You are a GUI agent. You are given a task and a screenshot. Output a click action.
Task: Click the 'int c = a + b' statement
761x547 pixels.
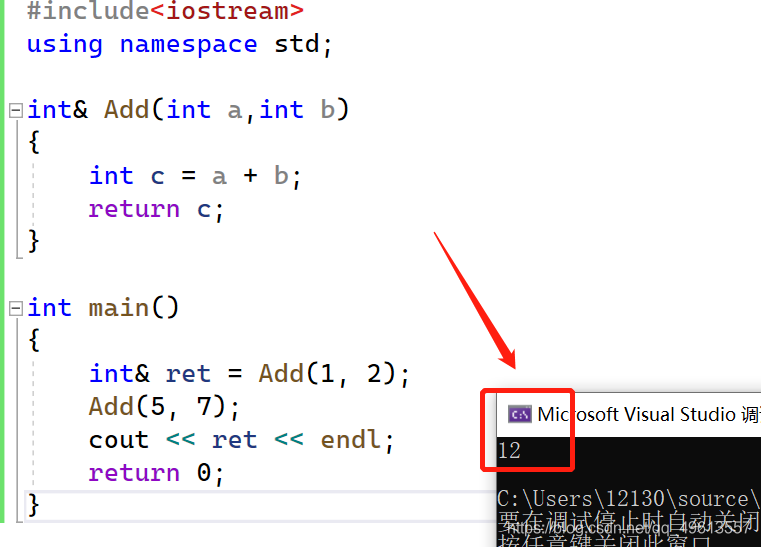(195, 176)
